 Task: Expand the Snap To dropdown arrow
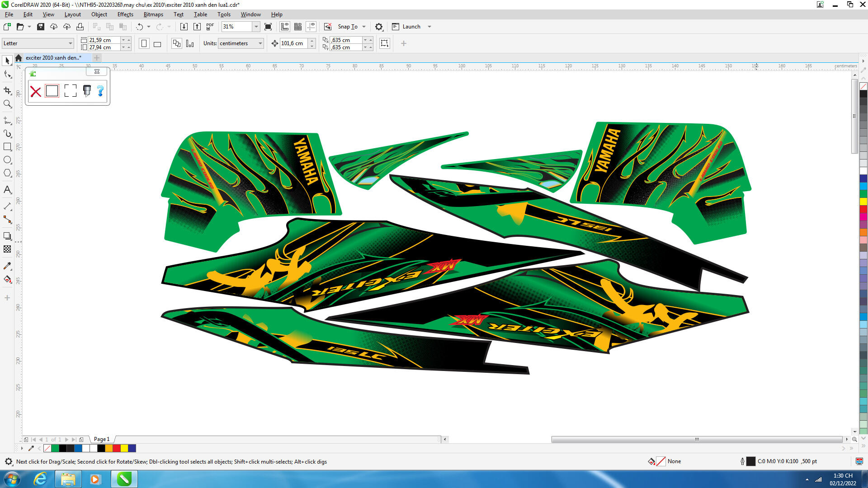tap(364, 27)
